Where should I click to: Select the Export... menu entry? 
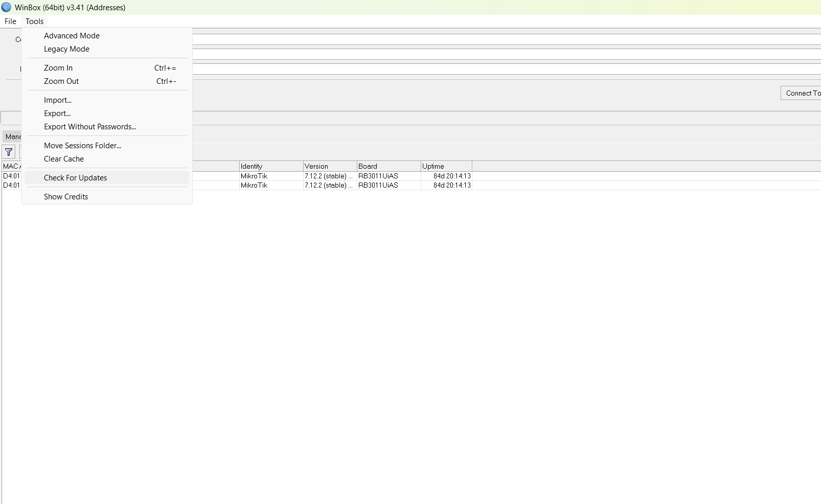(107, 113)
